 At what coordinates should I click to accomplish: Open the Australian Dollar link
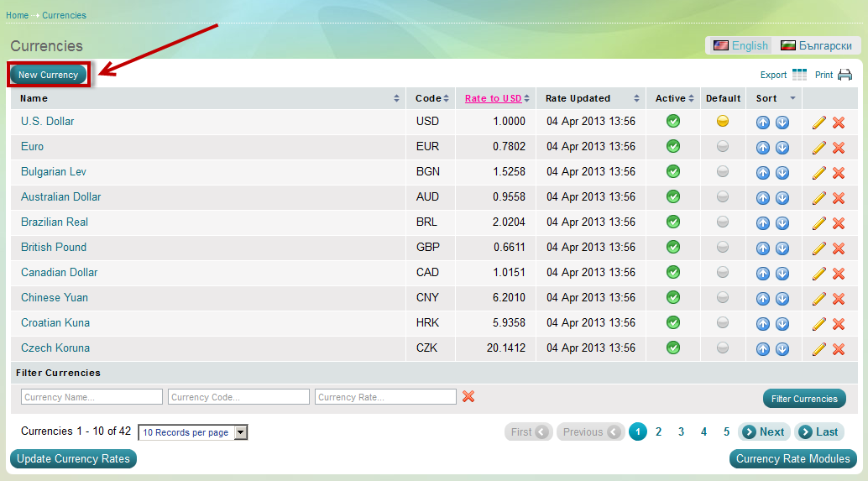pyautogui.click(x=60, y=197)
